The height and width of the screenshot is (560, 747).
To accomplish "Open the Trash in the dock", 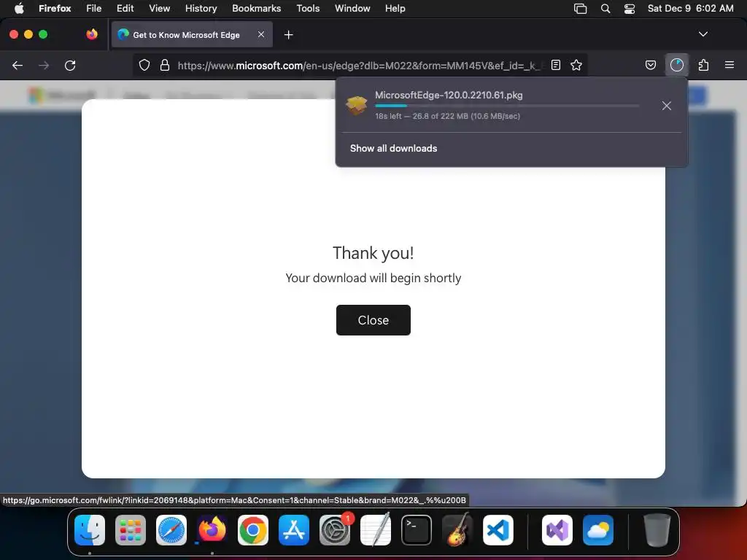I will (x=657, y=530).
